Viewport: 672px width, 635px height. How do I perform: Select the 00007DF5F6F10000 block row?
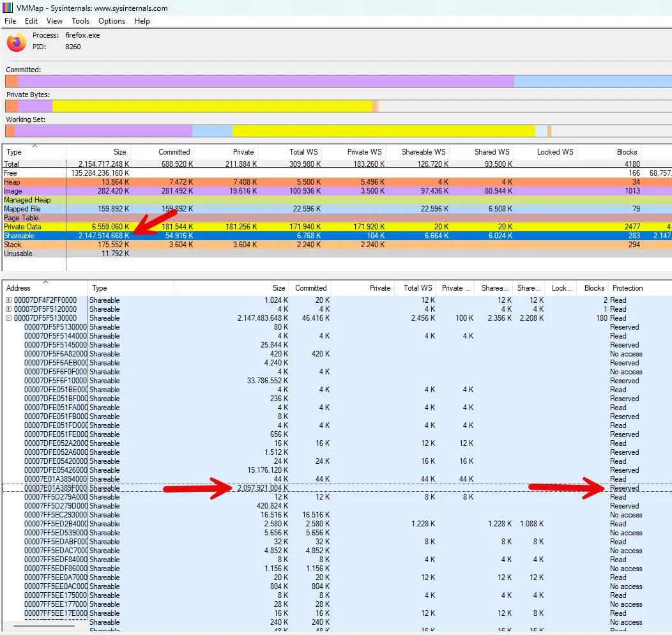(x=337, y=381)
